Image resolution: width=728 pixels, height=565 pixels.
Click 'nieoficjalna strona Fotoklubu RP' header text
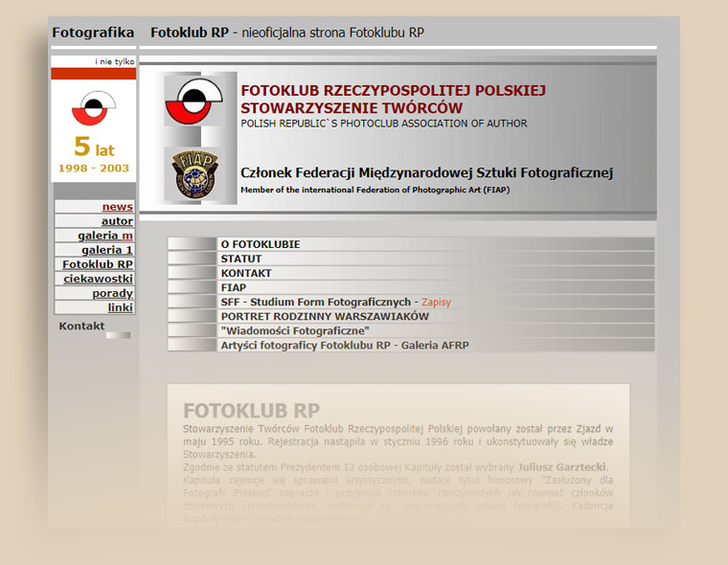coord(332,33)
